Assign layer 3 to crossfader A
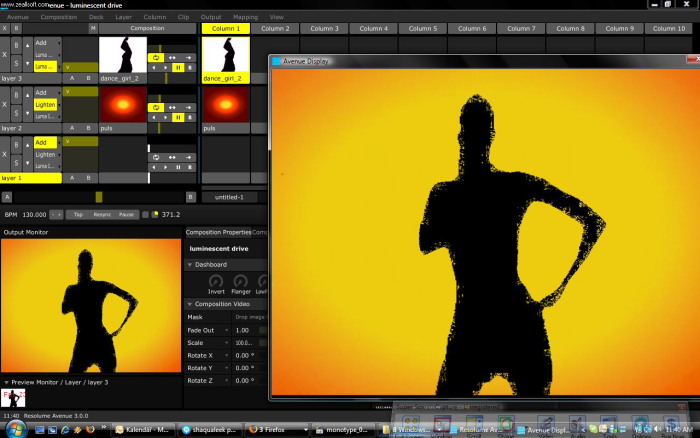 72,78
